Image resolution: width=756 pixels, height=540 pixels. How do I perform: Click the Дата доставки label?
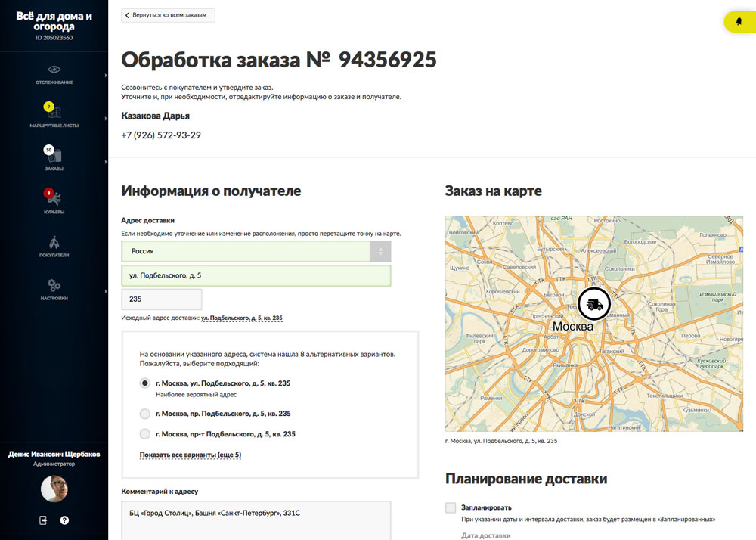pos(485,535)
